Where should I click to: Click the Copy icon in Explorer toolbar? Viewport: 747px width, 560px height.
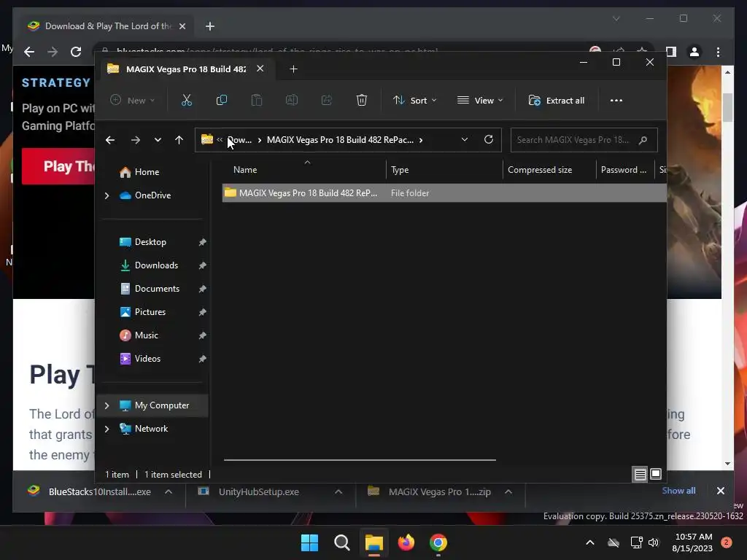[222, 101]
